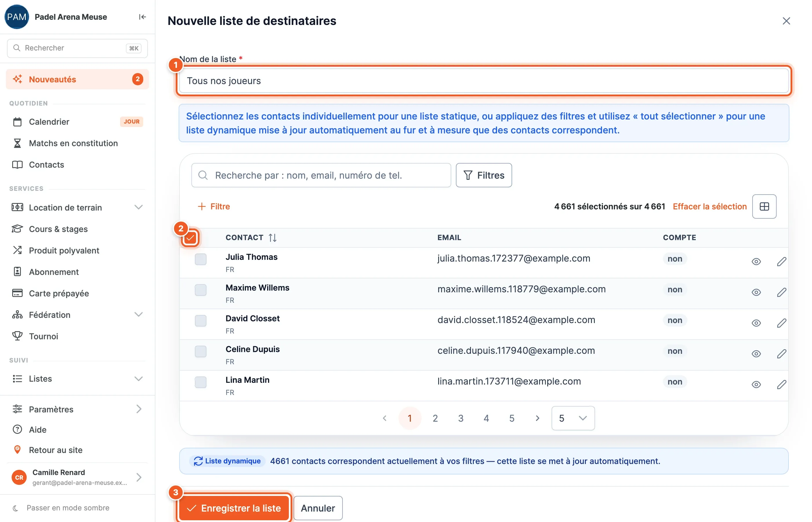Check the Lina Martin row checkbox
Image resolution: width=812 pixels, height=522 pixels.
pos(201,382)
